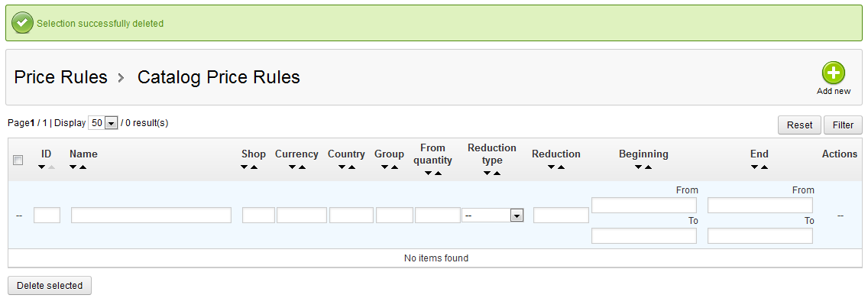Open the Price Rules breadcrumb link
Screen dimensions: 868x308
tap(61, 77)
